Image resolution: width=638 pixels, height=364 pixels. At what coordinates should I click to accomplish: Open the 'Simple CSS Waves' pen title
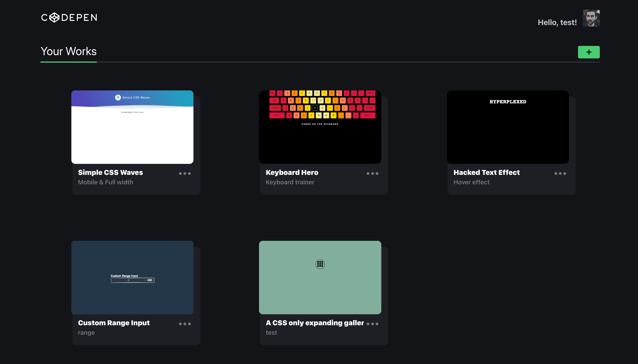click(110, 172)
